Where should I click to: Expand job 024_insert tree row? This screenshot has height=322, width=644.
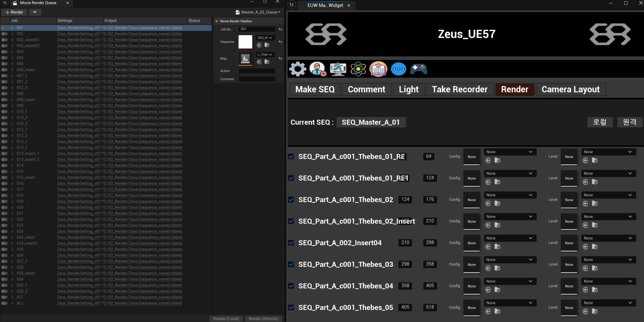point(12,237)
